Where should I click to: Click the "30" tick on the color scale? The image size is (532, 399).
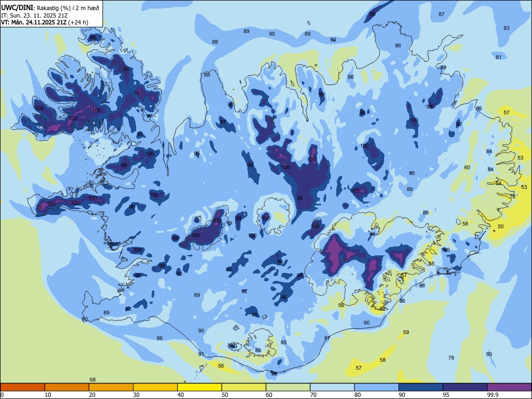click(136, 395)
